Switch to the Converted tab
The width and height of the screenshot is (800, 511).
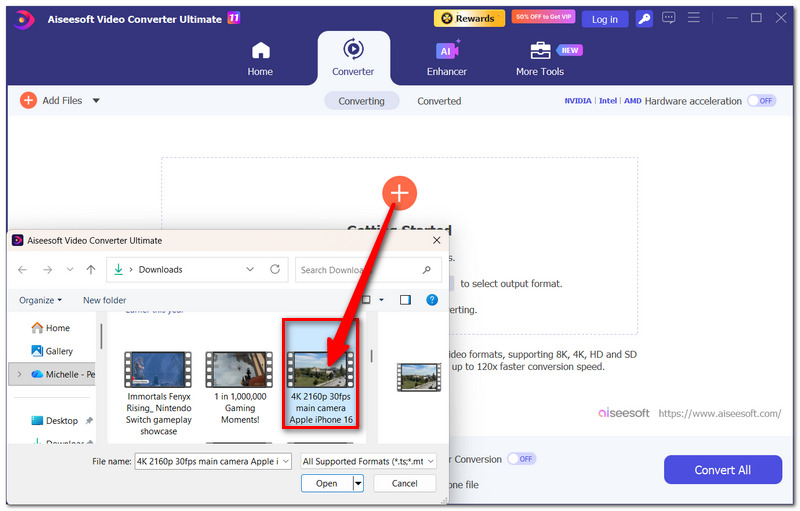(x=439, y=101)
